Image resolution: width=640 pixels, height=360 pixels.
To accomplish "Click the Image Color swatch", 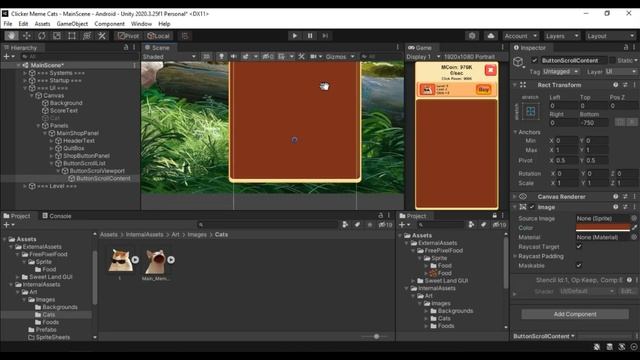I will 603,228.
